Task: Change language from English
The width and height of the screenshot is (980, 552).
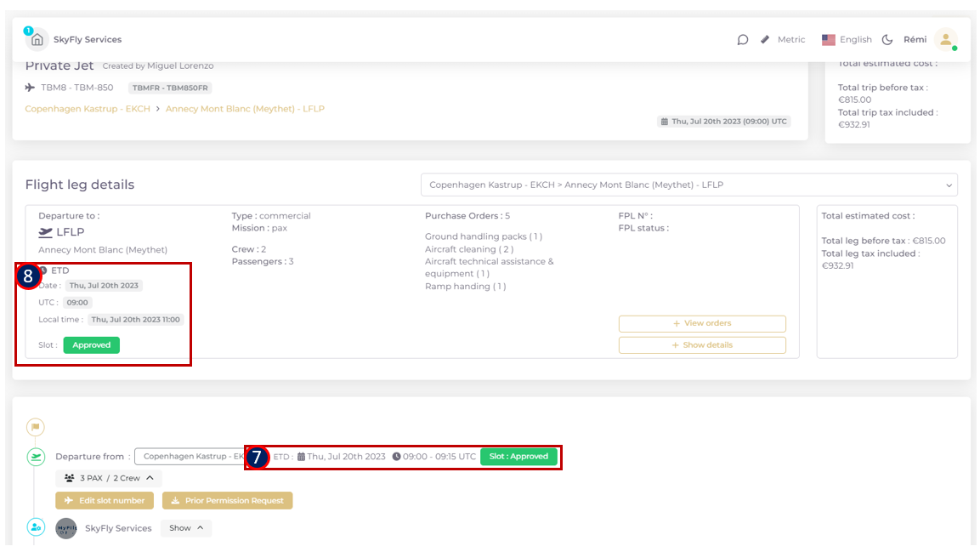Action: click(x=856, y=39)
